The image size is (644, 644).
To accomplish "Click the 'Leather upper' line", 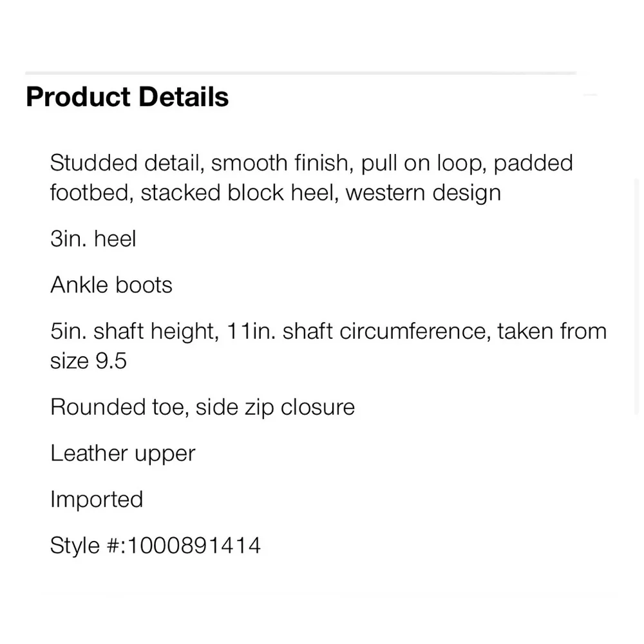I will point(123,453).
